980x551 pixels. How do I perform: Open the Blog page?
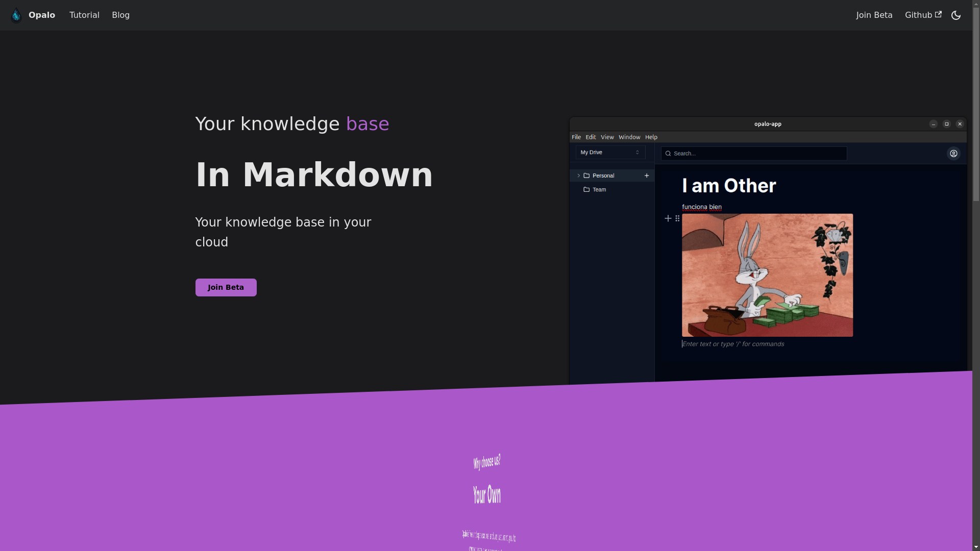pyautogui.click(x=121, y=15)
